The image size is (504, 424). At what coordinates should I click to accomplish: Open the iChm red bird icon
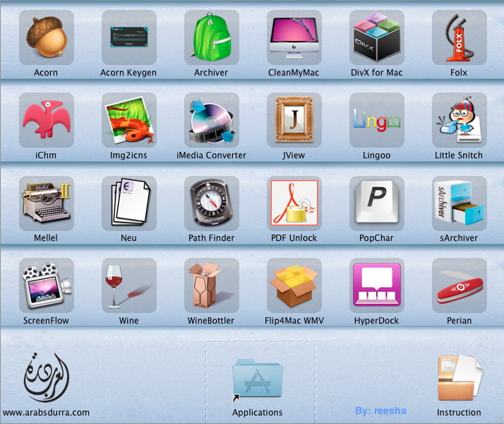pos(47,120)
